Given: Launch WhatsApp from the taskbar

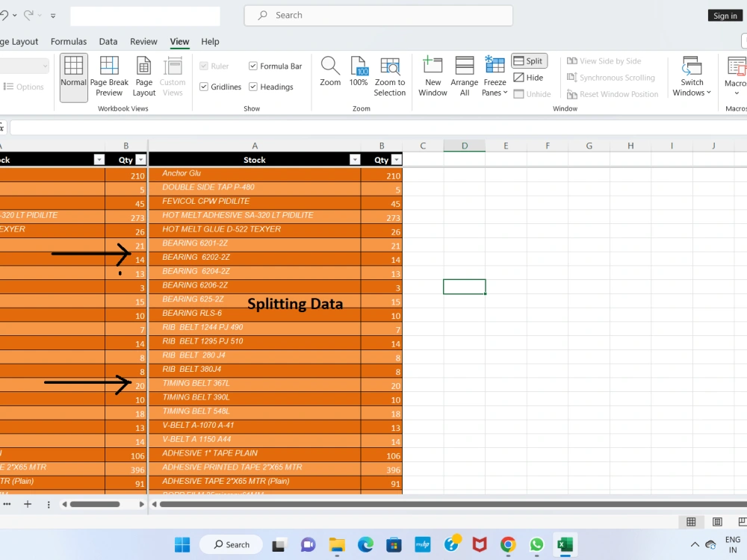Looking at the screenshot, I should click(x=536, y=544).
